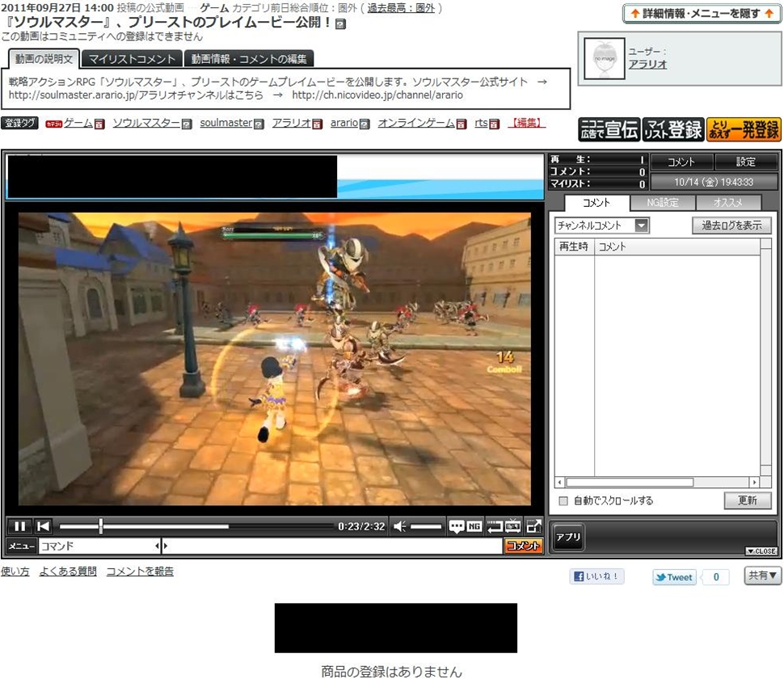Click the comment text input field
The height and width of the screenshot is (679, 784).
point(332,546)
